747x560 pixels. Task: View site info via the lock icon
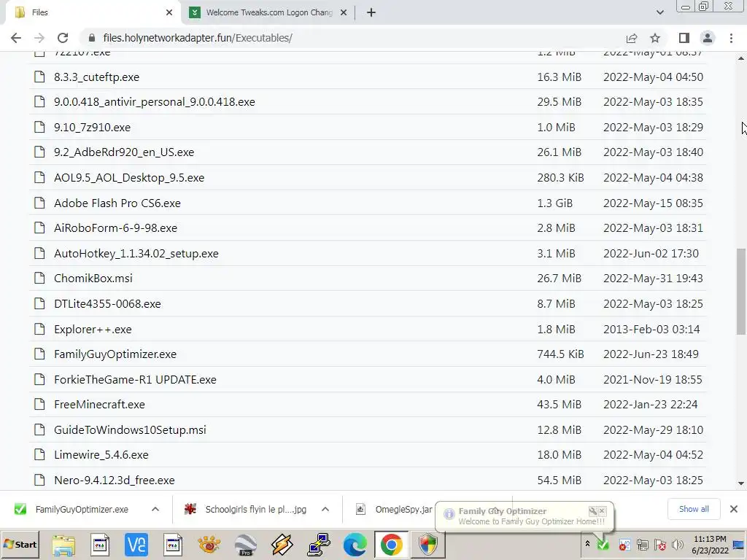point(93,38)
